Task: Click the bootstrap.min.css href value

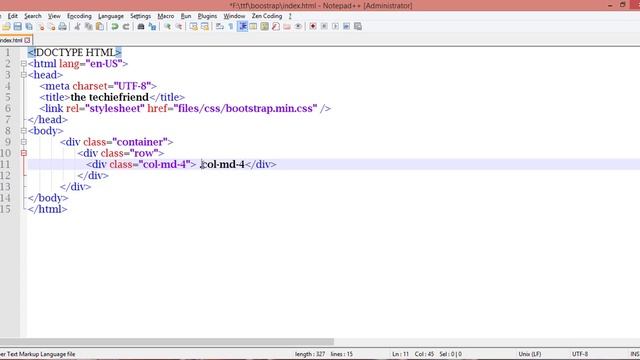Action: (245, 109)
